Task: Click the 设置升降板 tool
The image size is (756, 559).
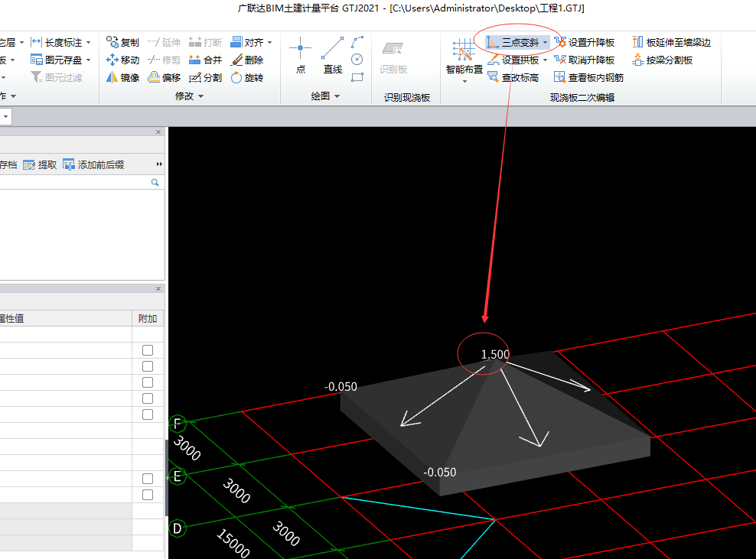Action: click(x=585, y=42)
